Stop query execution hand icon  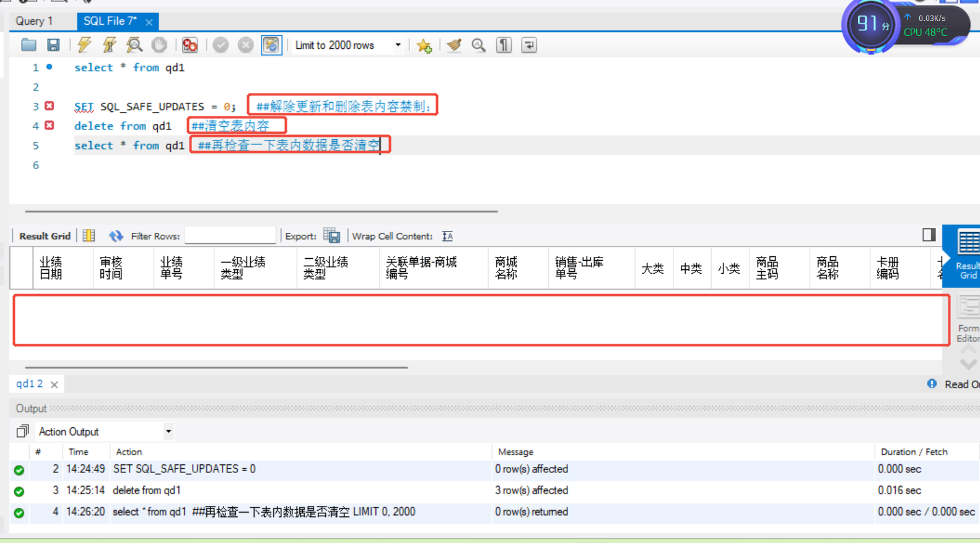159,45
